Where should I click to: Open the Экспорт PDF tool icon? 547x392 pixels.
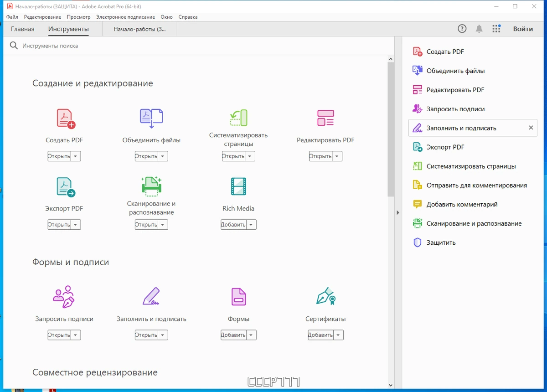[66, 187]
